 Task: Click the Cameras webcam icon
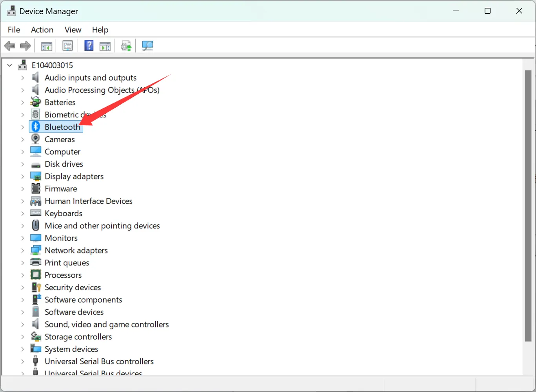[36, 139]
